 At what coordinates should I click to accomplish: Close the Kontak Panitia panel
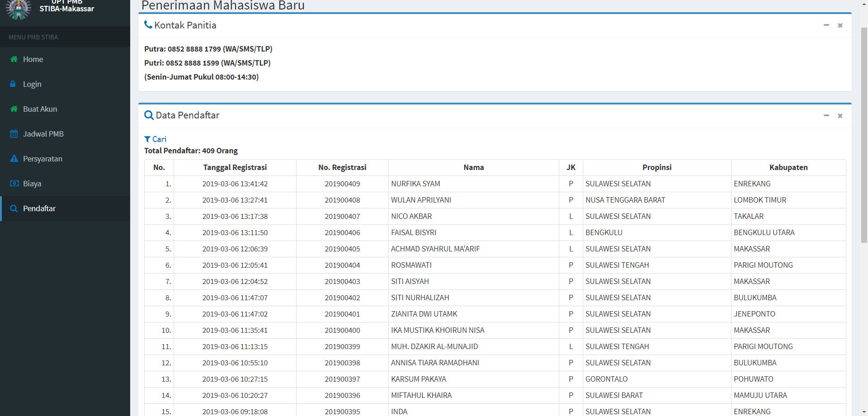[840, 25]
